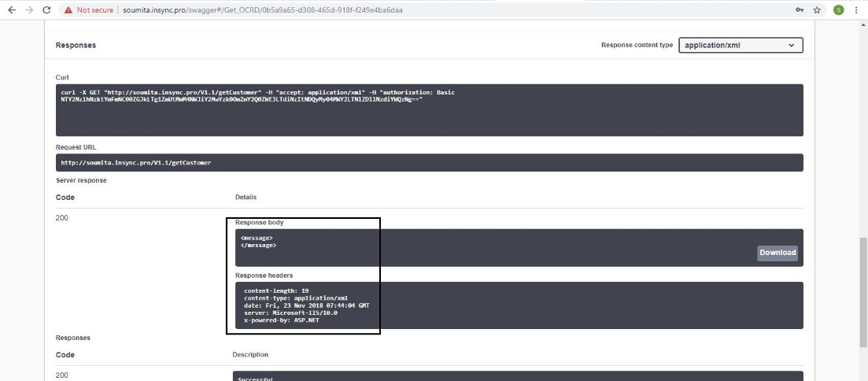This screenshot has height=381, width=868.
Task: Click the scrollbar up arrow
Action: [x=862, y=26]
